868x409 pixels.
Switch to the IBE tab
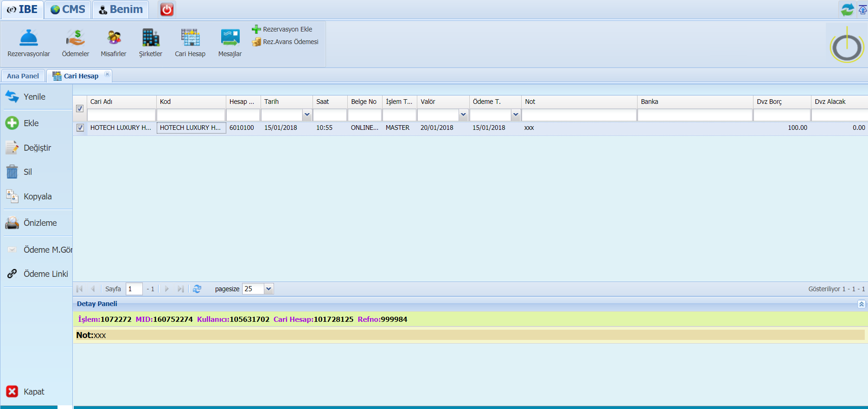22,9
